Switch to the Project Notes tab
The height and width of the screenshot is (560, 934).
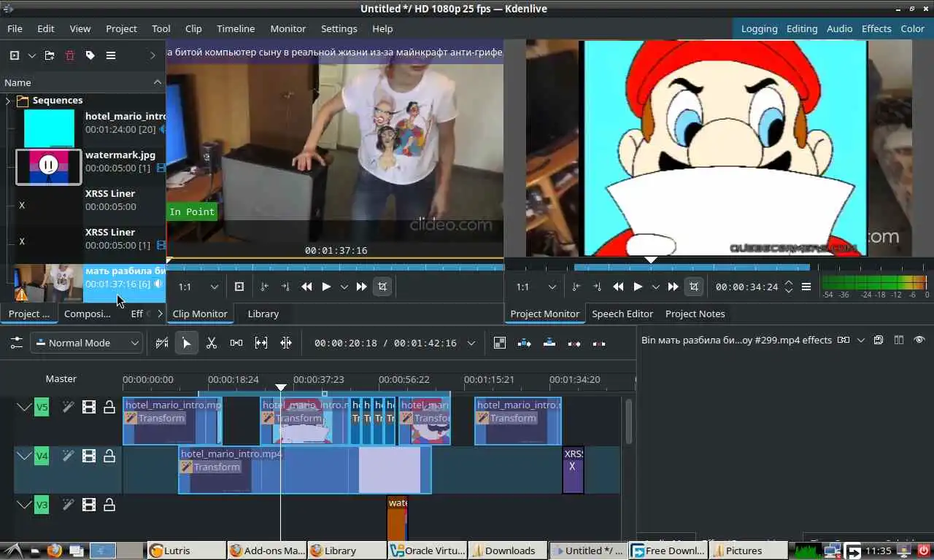pos(695,314)
